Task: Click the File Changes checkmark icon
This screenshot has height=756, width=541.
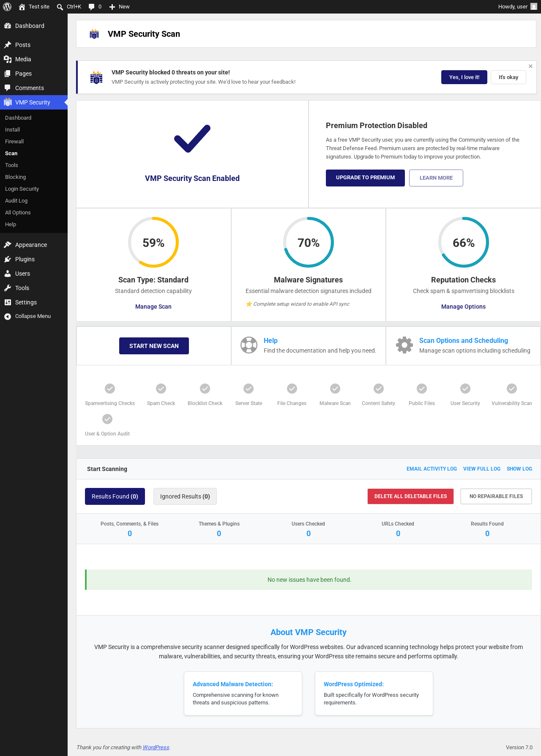Action: [292, 389]
